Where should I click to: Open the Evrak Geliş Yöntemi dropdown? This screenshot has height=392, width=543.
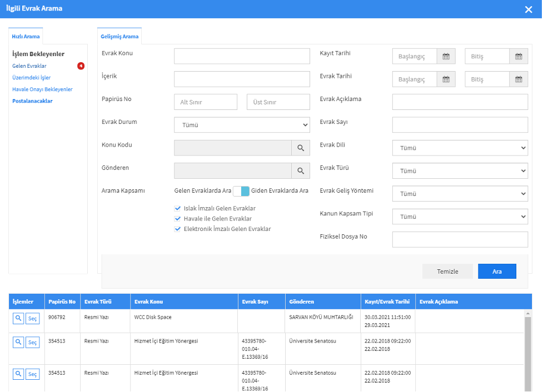coord(460,194)
